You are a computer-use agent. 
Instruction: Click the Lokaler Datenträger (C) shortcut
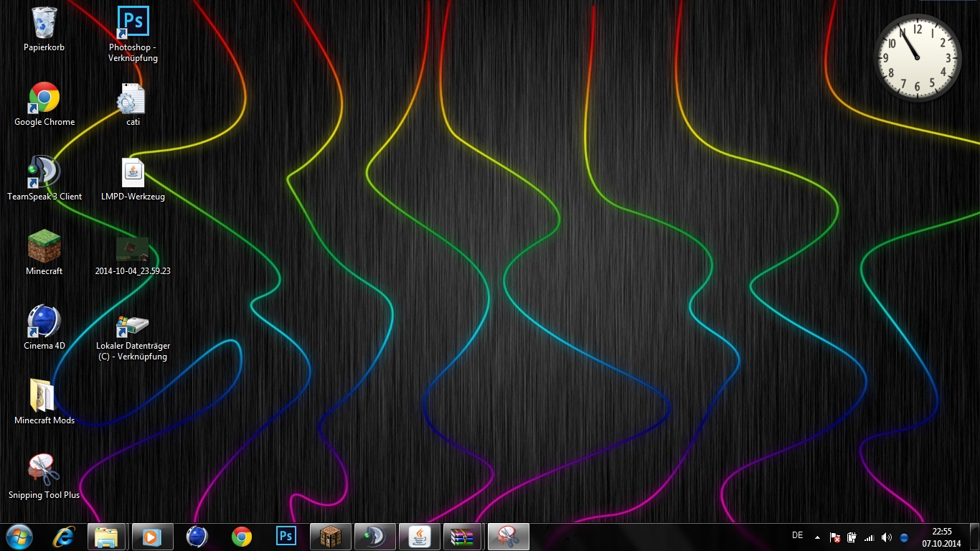[133, 326]
